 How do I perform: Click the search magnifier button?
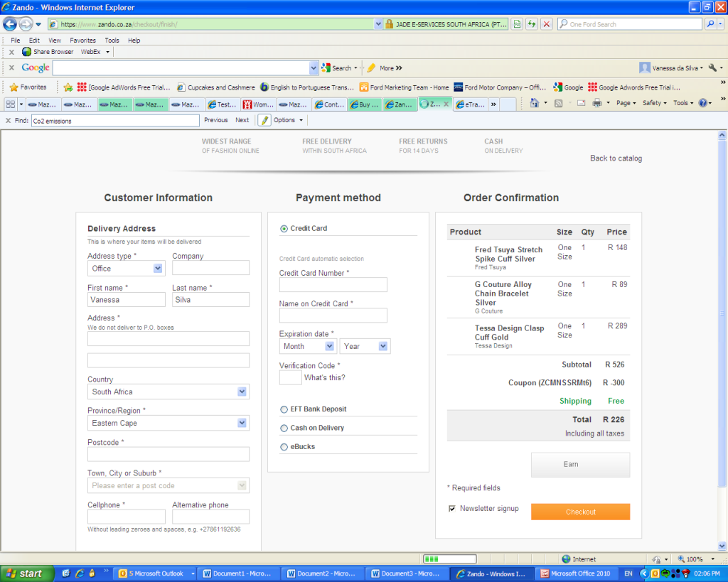click(x=710, y=24)
